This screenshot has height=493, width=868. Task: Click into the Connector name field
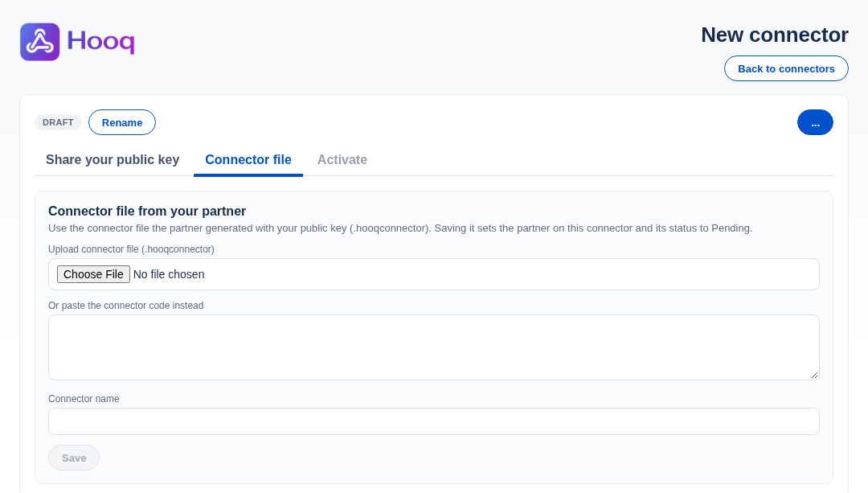point(433,421)
